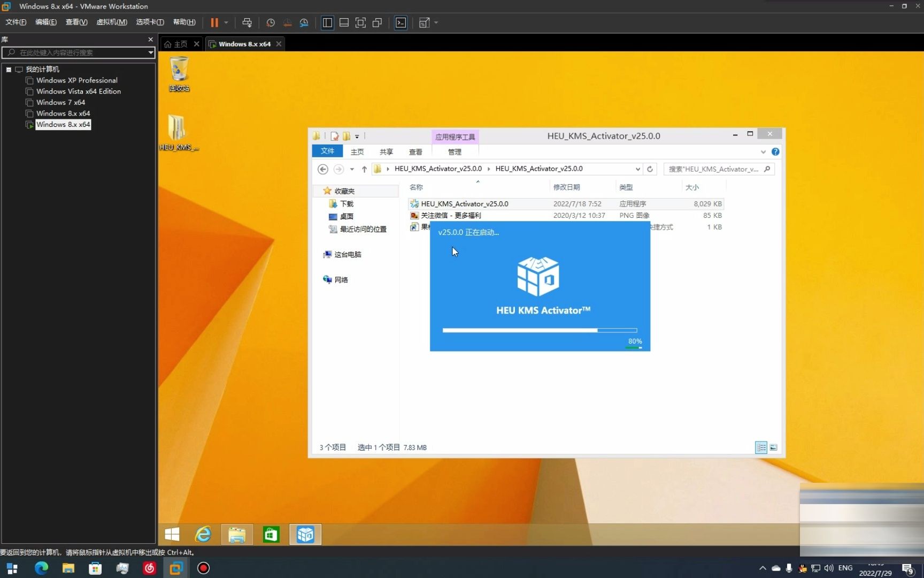Open Microsoft Edge on the host taskbar

pos(41,568)
